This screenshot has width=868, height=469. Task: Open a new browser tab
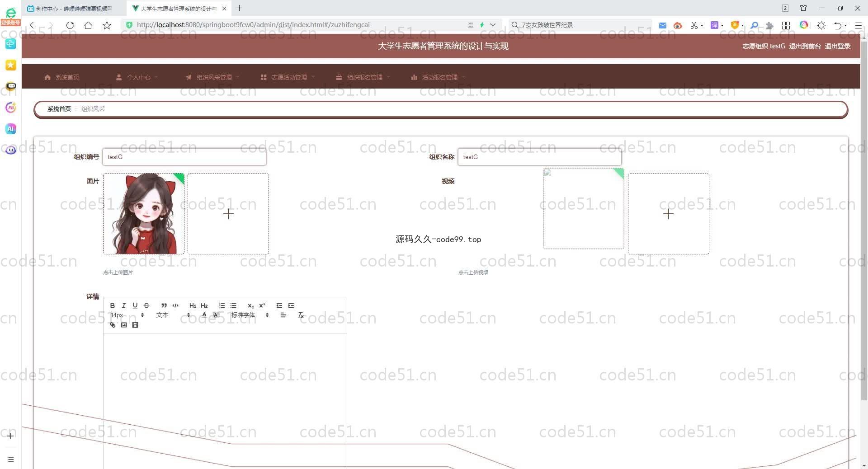click(x=240, y=8)
